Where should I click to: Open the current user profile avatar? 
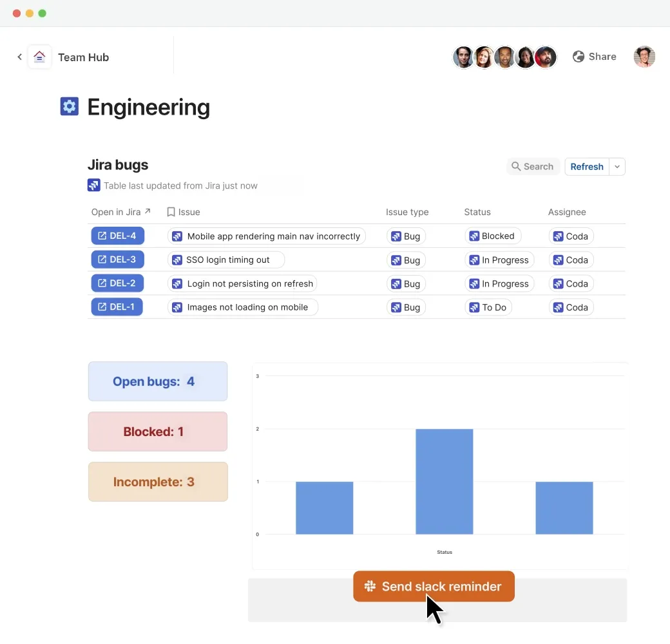pos(644,57)
